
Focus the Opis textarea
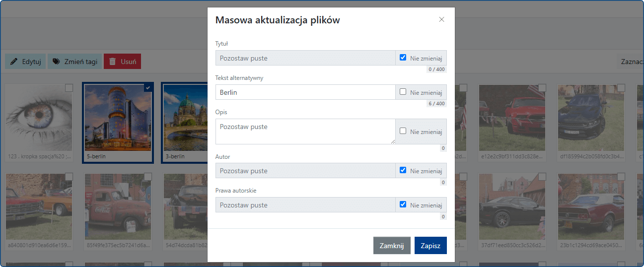(x=305, y=132)
